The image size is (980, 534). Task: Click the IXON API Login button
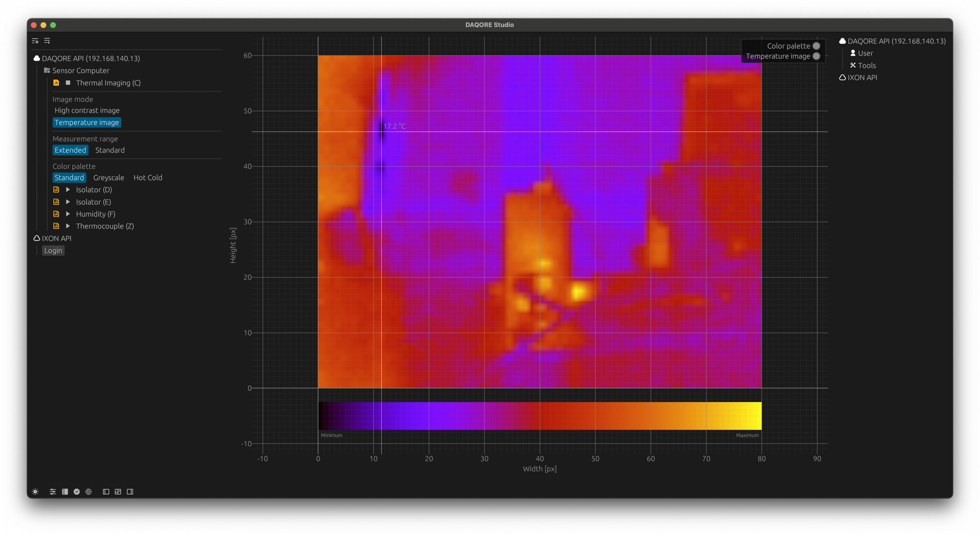[53, 250]
